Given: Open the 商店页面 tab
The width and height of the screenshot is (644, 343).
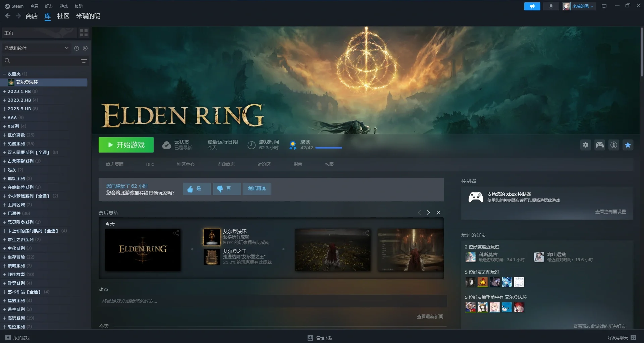Looking at the screenshot, I should point(115,164).
